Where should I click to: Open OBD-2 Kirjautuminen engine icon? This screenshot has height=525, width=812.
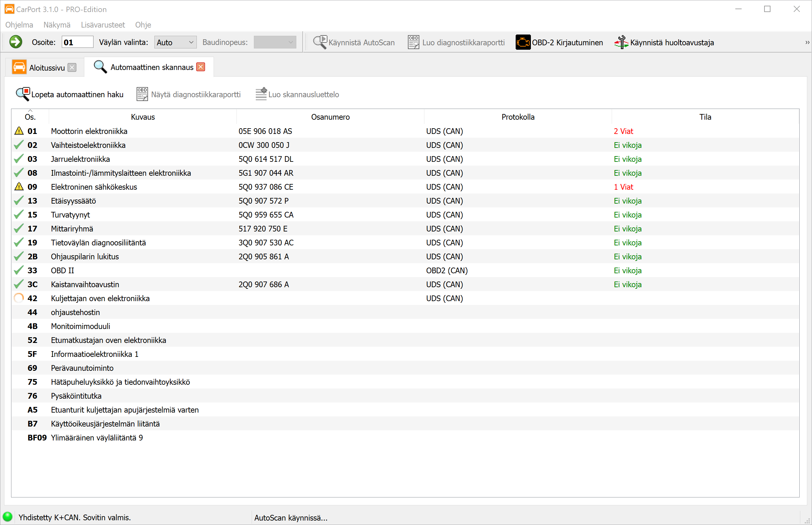pyautogui.click(x=522, y=42)
